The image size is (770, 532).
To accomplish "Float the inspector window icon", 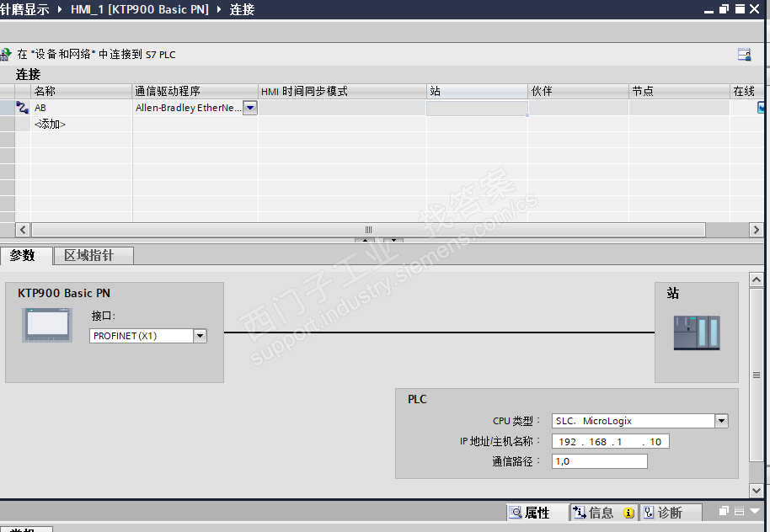I will [724, 511].
